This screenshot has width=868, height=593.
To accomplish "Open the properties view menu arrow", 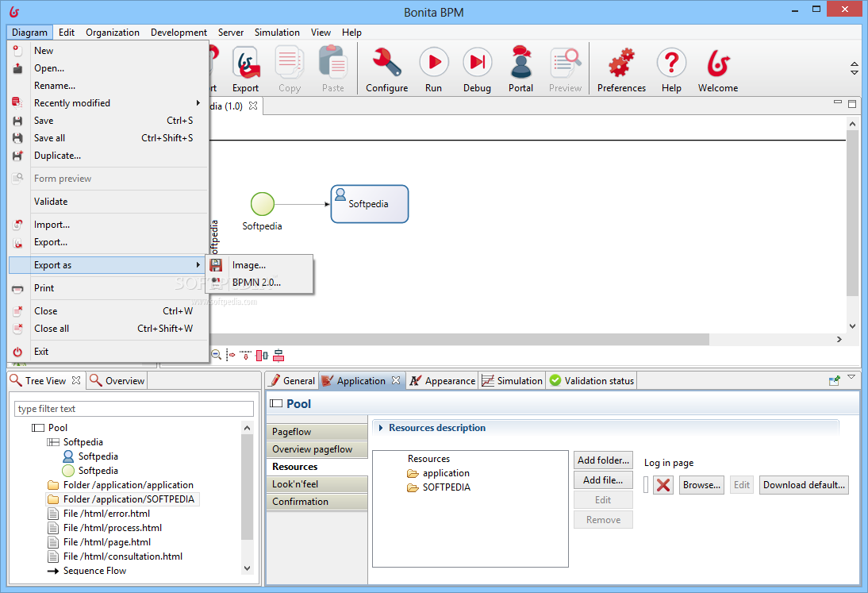I will pos(851,377).
